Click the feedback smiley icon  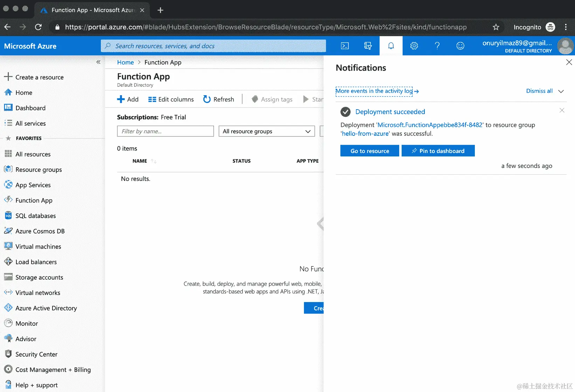pos(460,46)
